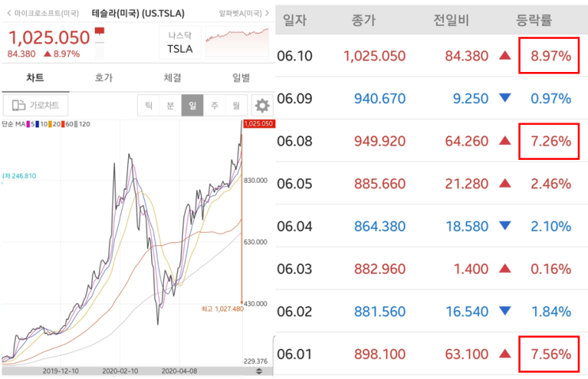Click the 최저 246.810 low marker
This screenshot has height=379, width=588.
click(19, 176)
